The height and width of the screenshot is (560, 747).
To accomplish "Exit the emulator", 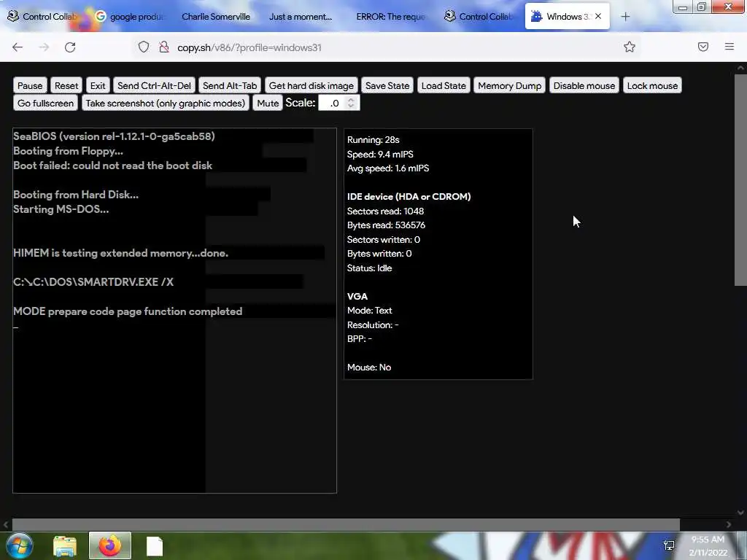I will coord(98,86).
